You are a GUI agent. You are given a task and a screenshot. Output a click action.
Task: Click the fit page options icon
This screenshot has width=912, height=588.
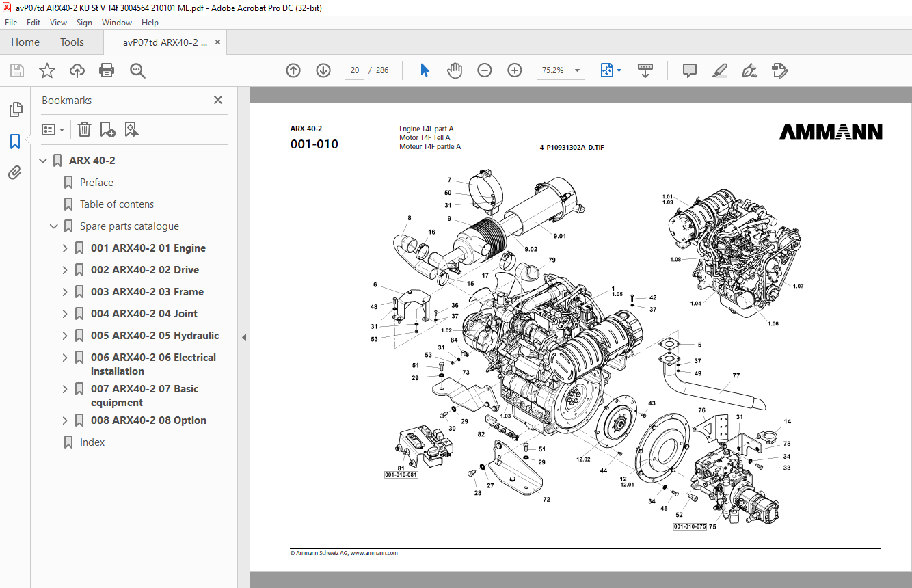click(x=606, y=70)
